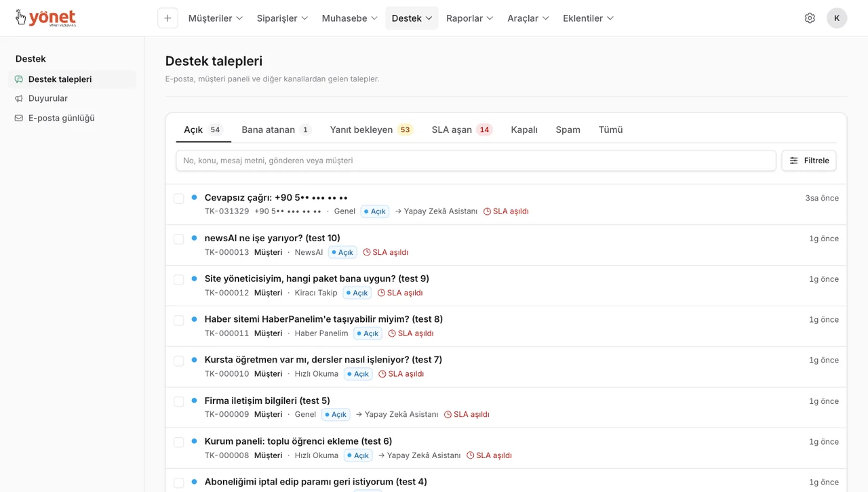
Task: Click Açık status badge on TK-000010
Action: [x=358, y=374]
